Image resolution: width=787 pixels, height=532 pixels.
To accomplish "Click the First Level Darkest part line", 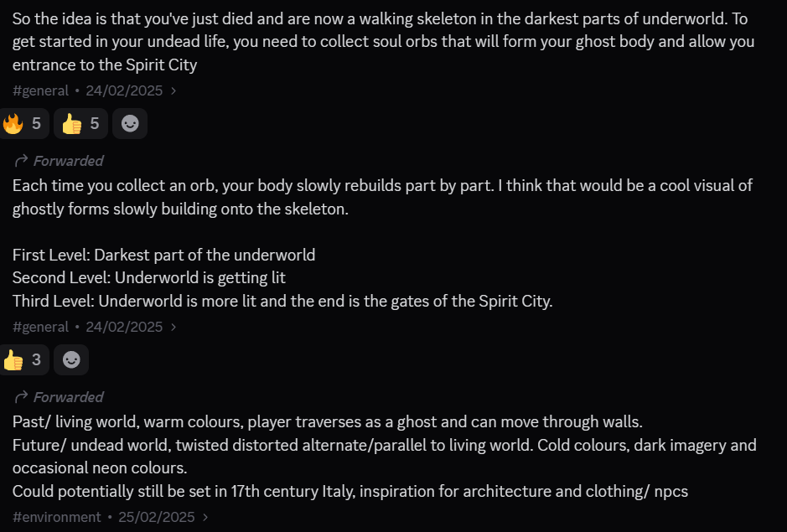I will tap(163, 255).
